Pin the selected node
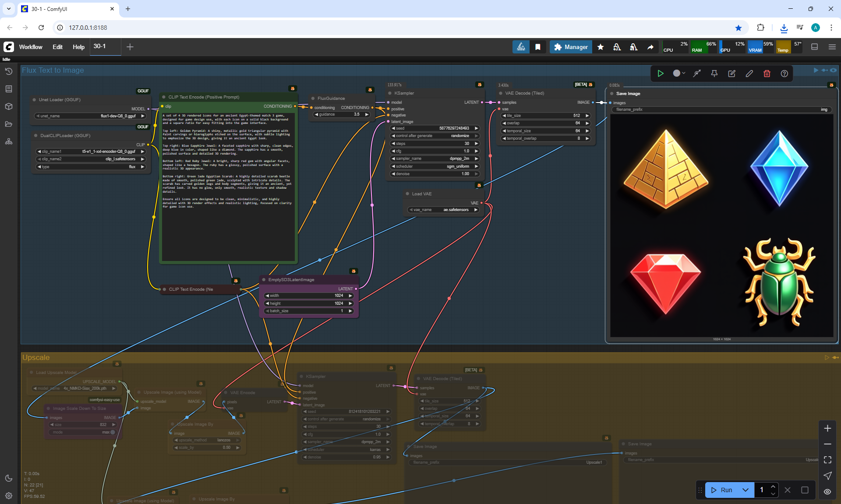The image size is (841, 504). pyautogui.click(x=714, y=74)
